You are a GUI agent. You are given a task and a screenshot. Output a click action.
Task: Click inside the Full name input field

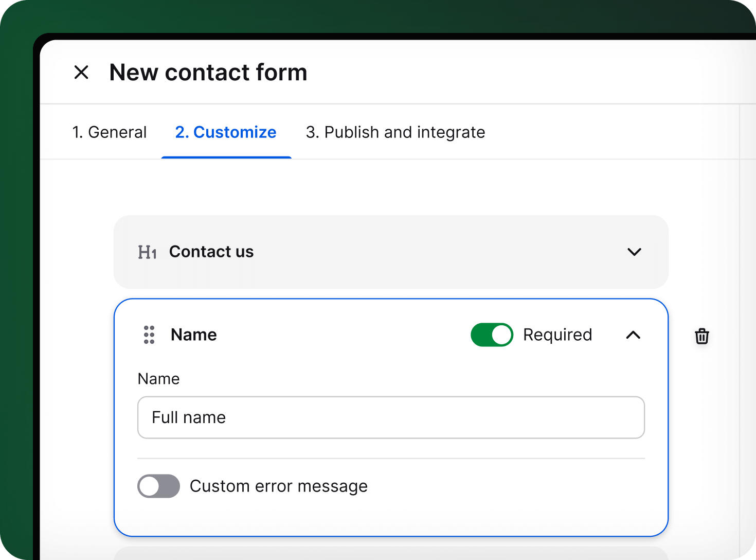[x=391, y=417]
